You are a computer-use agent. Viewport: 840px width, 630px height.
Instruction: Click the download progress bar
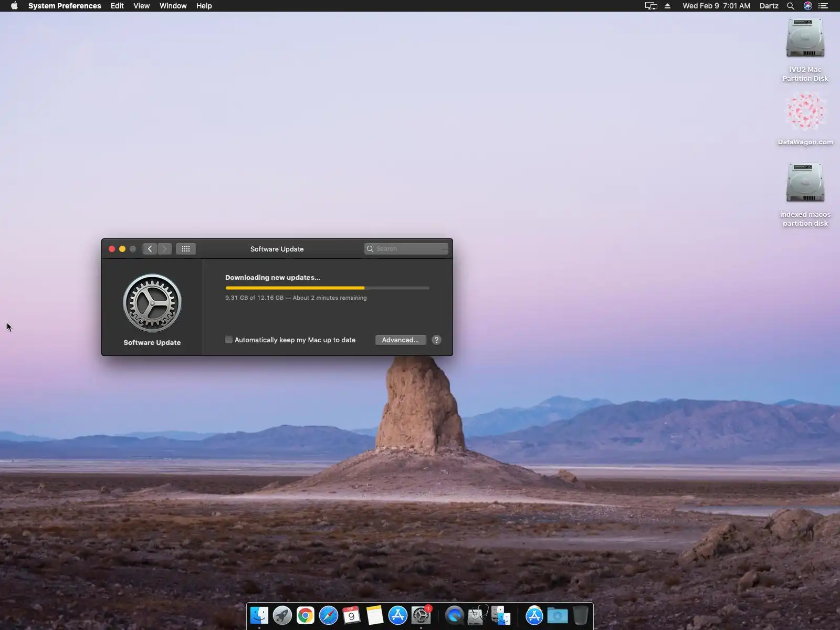point(327,288)
